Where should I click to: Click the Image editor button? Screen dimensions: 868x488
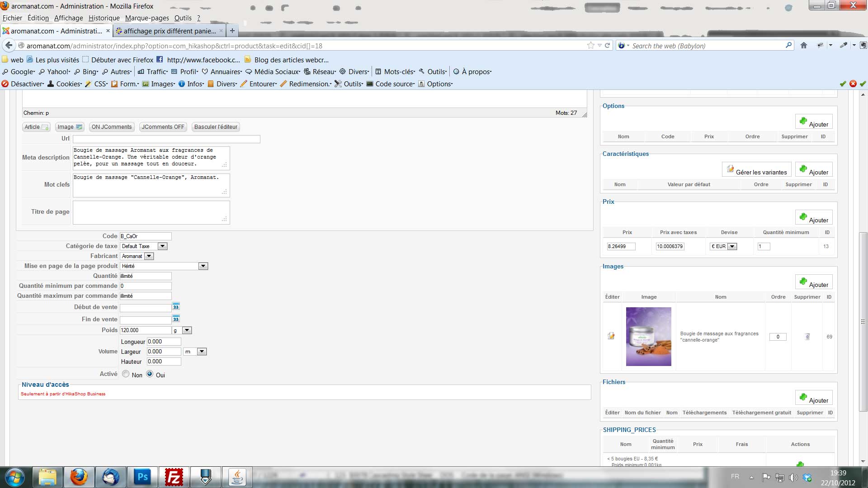(70, 127)
